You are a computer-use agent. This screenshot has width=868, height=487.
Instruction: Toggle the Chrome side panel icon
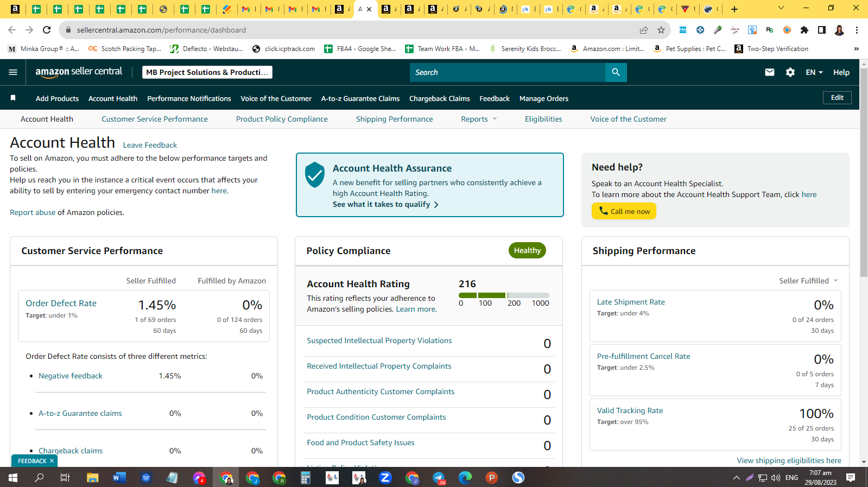click(822, 30)
